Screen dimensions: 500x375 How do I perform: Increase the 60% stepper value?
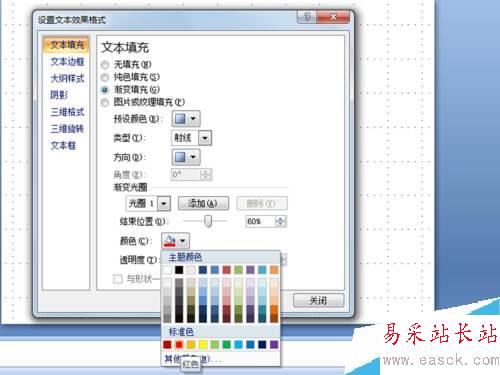(x=281, y=219)
